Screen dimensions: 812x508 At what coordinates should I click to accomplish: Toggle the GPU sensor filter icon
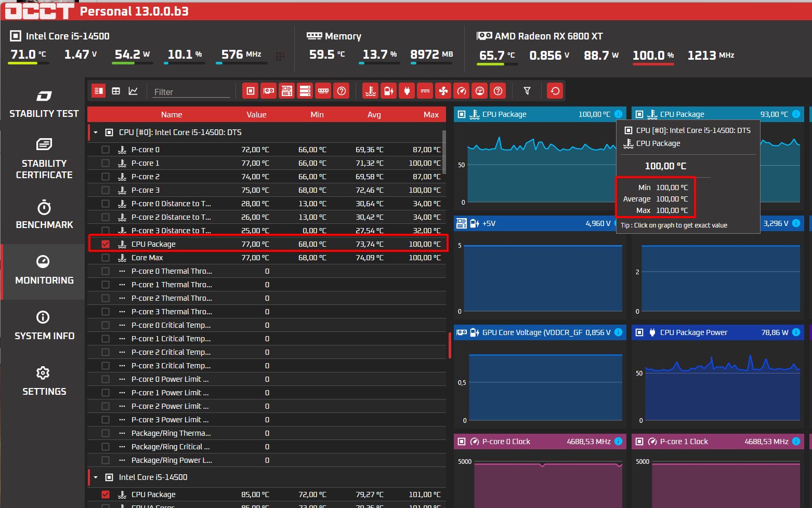(x=269, y=91)
